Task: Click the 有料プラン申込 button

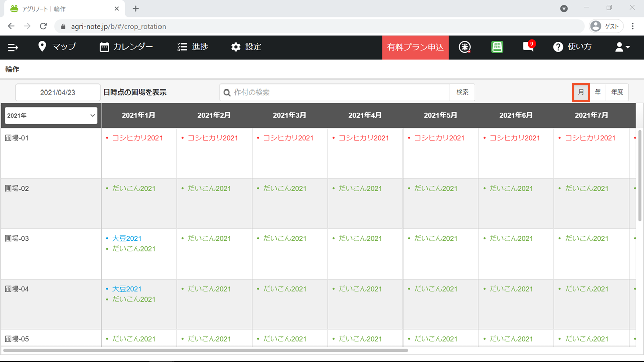Action: coord(415,47)
